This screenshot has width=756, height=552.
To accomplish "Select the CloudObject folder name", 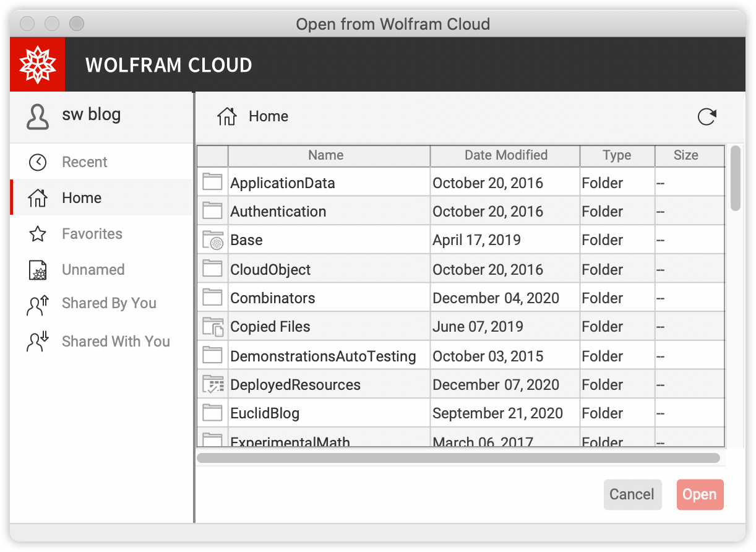I will [270, 270].
